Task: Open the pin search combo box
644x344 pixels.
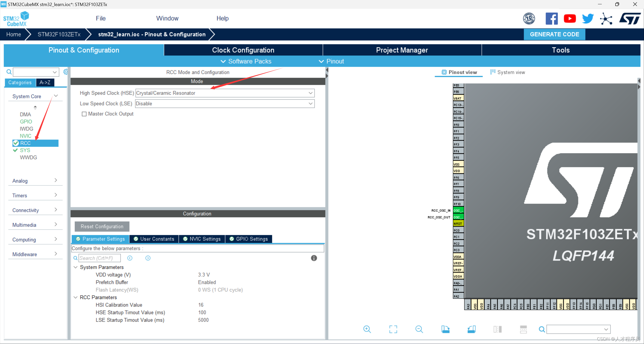Action: click(x=579, y=329)
